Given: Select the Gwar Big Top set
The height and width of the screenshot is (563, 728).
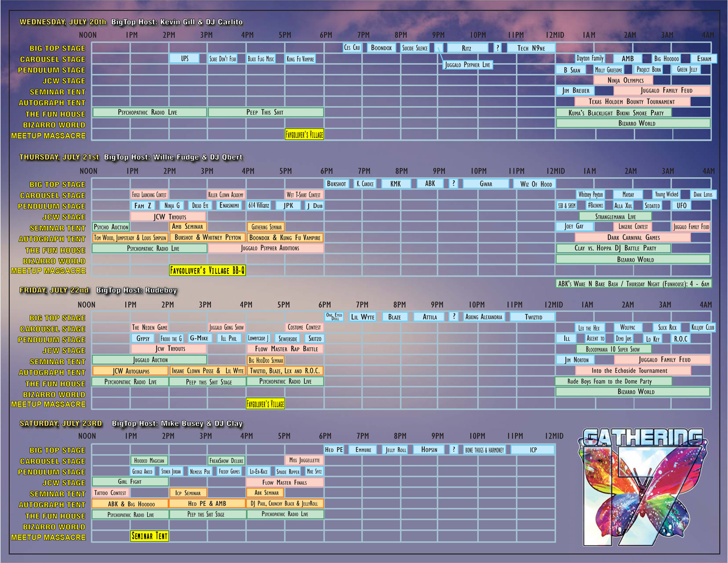Looking at the screenshot, I should point(486,184).
